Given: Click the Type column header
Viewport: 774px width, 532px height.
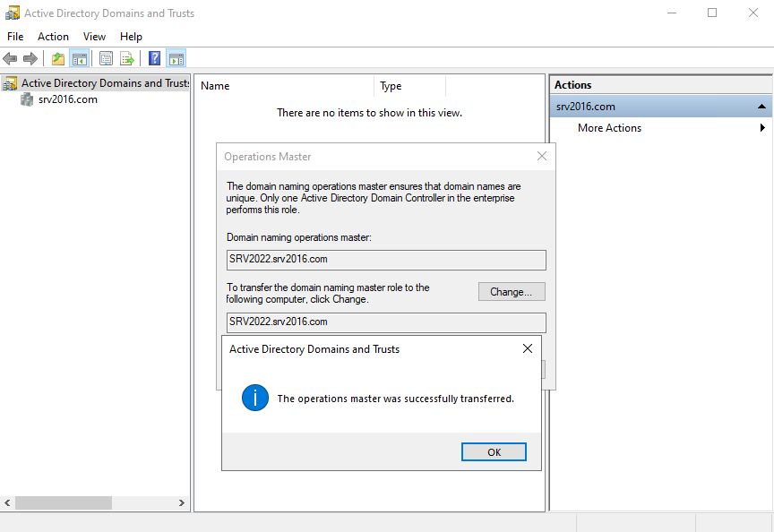Looking at the screenshot, I should [409, 86].
